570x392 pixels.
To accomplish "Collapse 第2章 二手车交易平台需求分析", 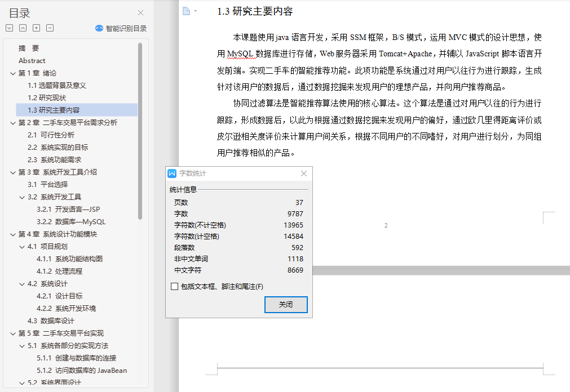I will click(x=13, y=123).
